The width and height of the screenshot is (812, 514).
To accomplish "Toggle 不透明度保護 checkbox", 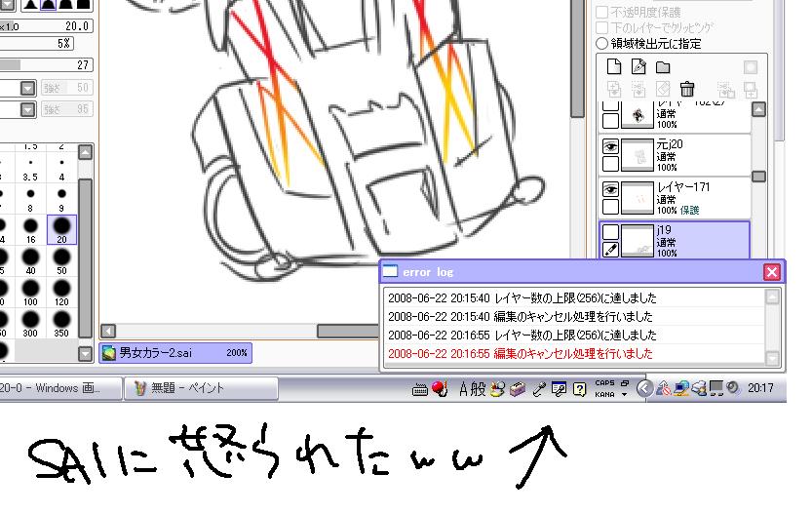I will (x=601, y=12).
